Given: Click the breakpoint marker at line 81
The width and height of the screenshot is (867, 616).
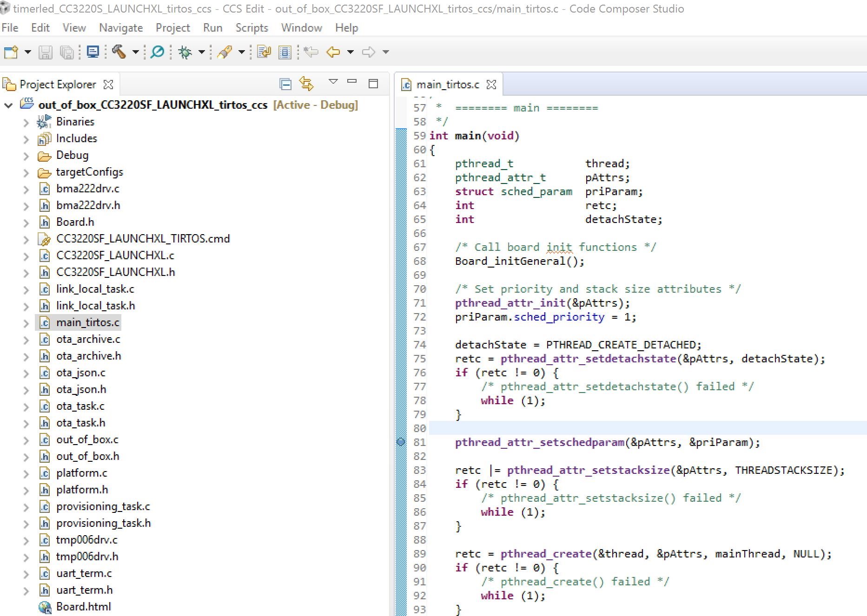Looking at the screenshot, I should click(x=401, y=442).
